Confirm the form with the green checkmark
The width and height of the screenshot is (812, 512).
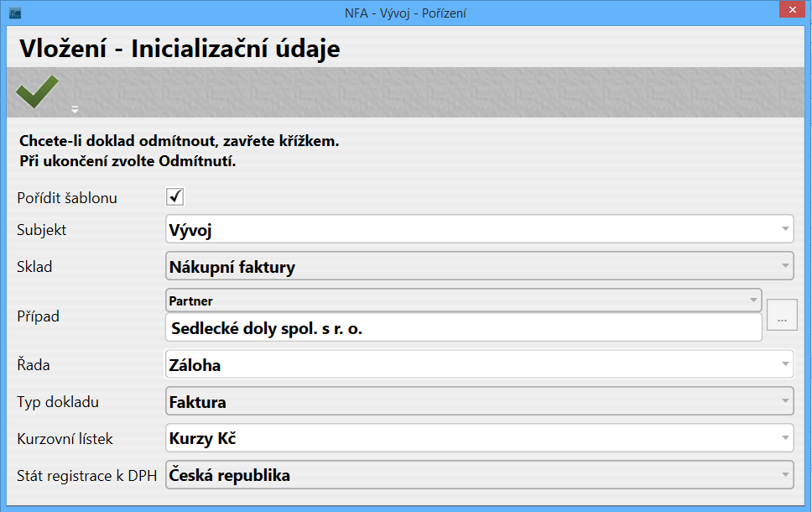[37, 91]
